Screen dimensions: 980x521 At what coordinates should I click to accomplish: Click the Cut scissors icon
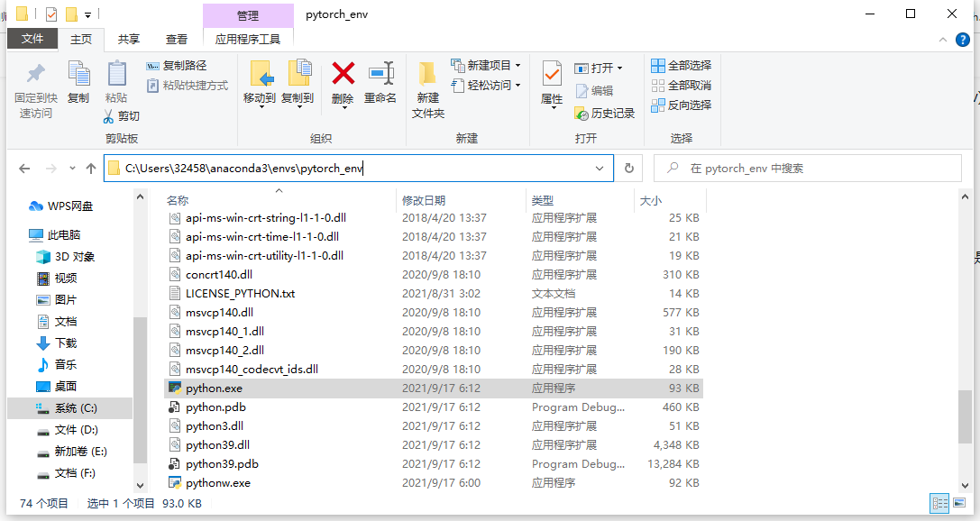(x=109, y=116)
